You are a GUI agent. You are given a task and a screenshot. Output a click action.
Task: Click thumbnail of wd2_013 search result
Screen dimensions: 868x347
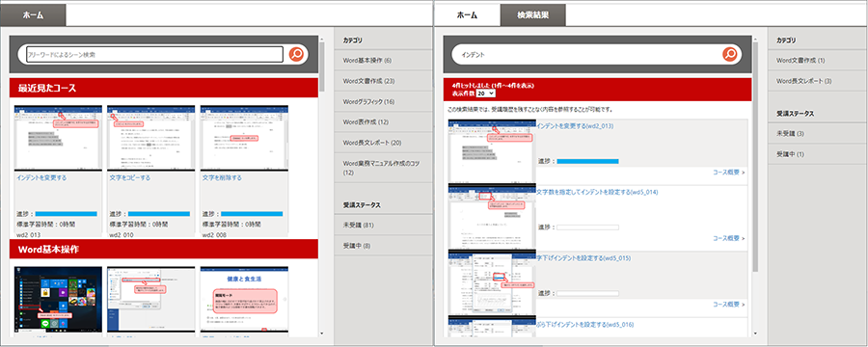tap(492, 151)
